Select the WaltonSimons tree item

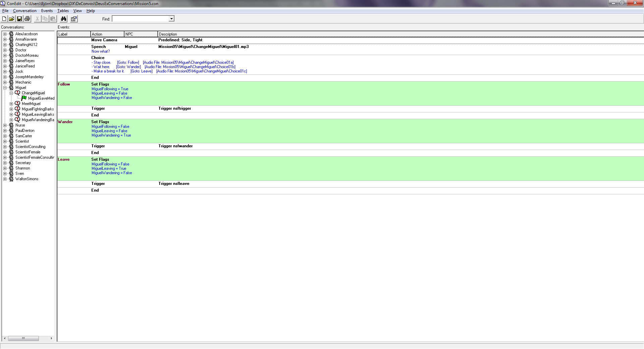click(27, 179)
